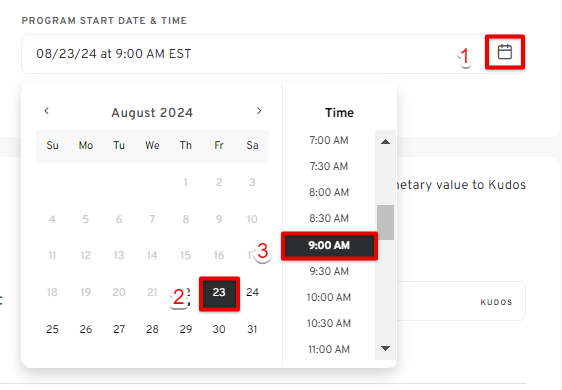Choose August 28 date

point(152,329)
